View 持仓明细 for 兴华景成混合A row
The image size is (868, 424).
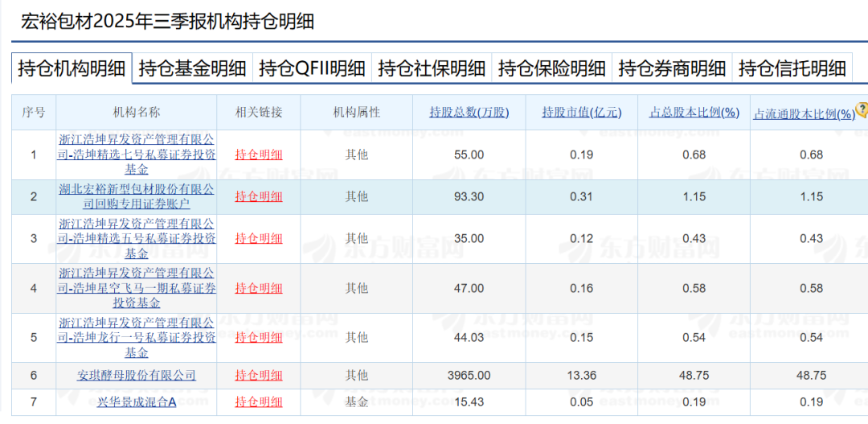259,401
